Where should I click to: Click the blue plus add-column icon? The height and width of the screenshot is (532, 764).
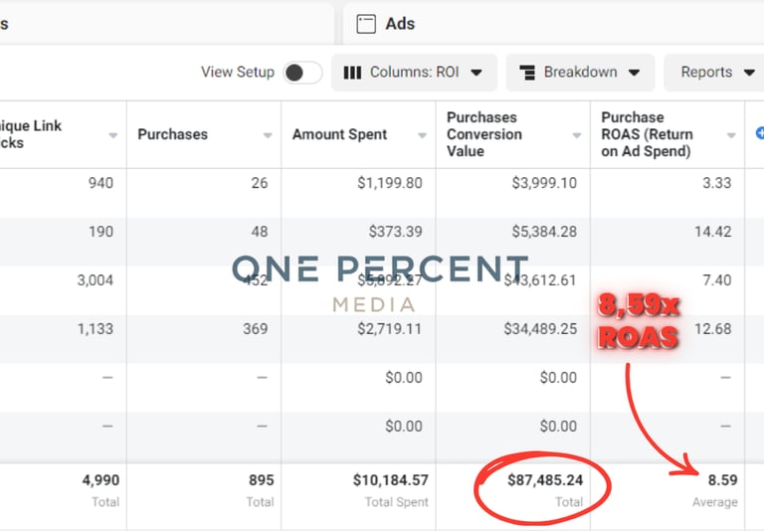[x=759, y=132]
